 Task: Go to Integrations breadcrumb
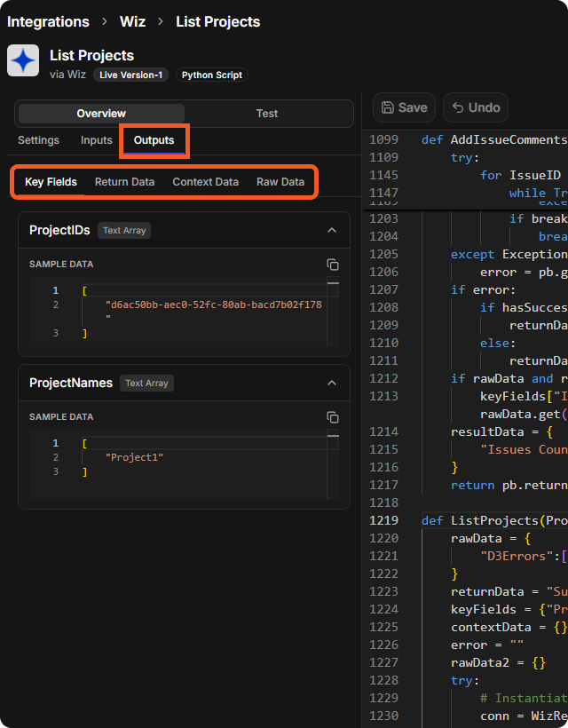coord(48,22)
